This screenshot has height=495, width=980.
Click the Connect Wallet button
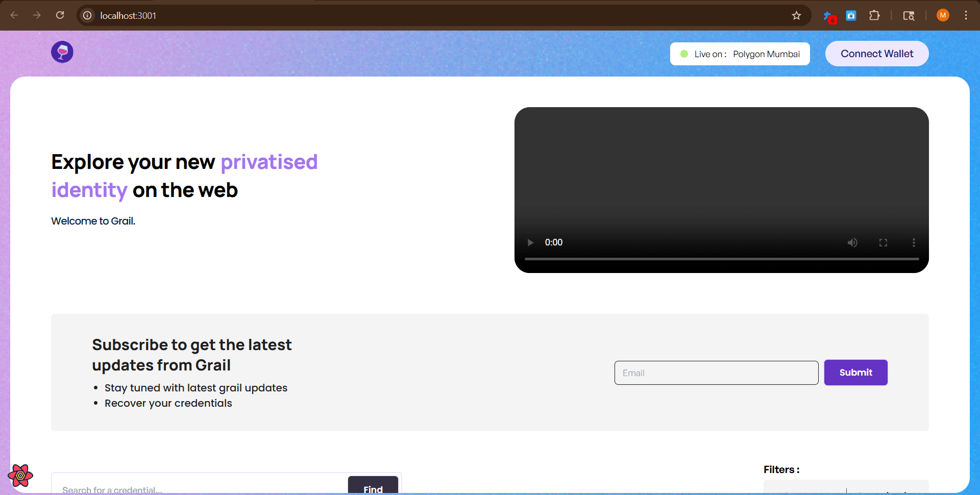877,53
